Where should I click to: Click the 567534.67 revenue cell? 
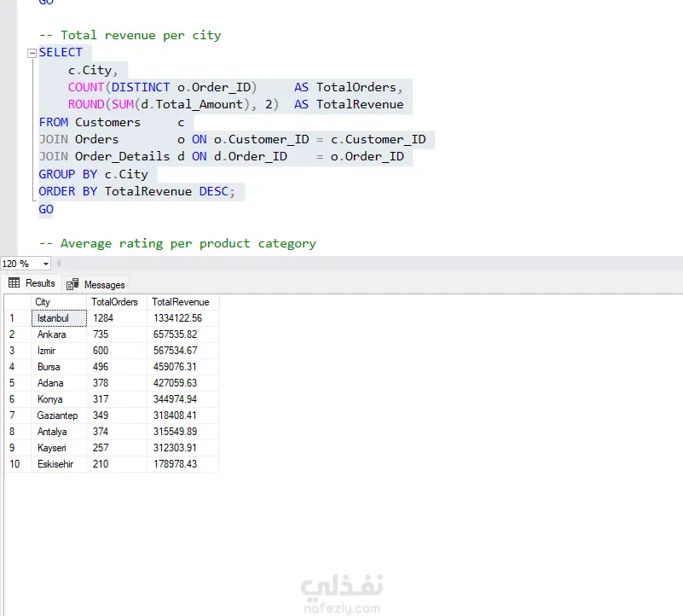tap(183, 351)
